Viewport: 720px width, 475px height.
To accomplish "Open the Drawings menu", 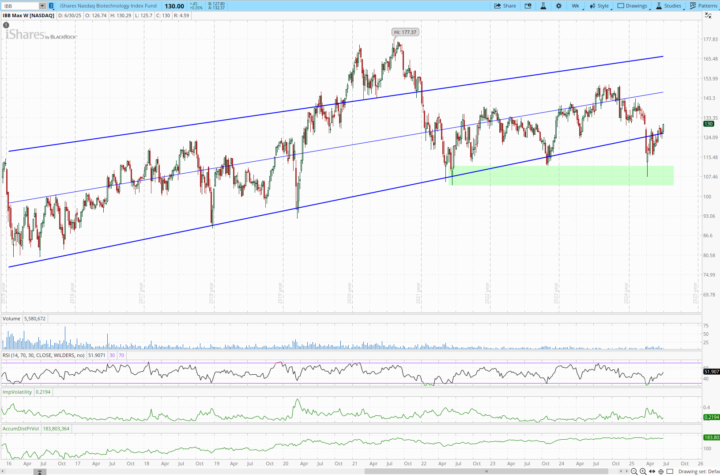I will [633, 6].
